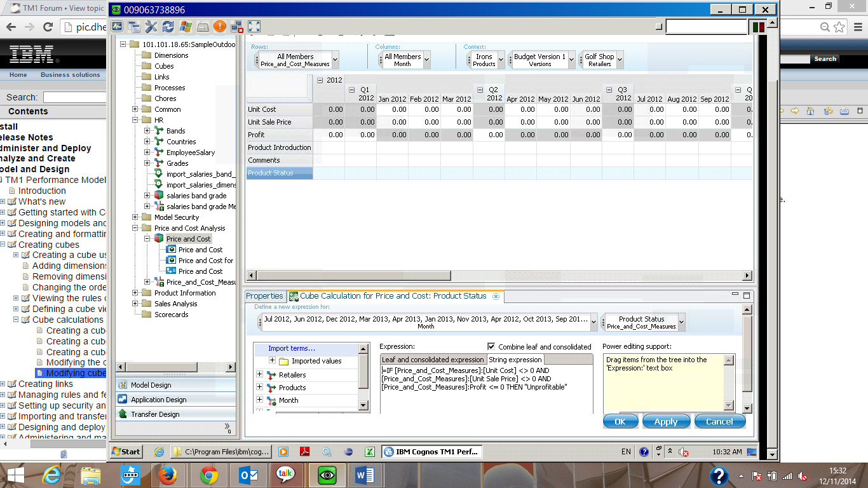This screenshot has height=488, width=868.
Task: Click the print icon in IBM help toolbar
Action: (844, 111)
